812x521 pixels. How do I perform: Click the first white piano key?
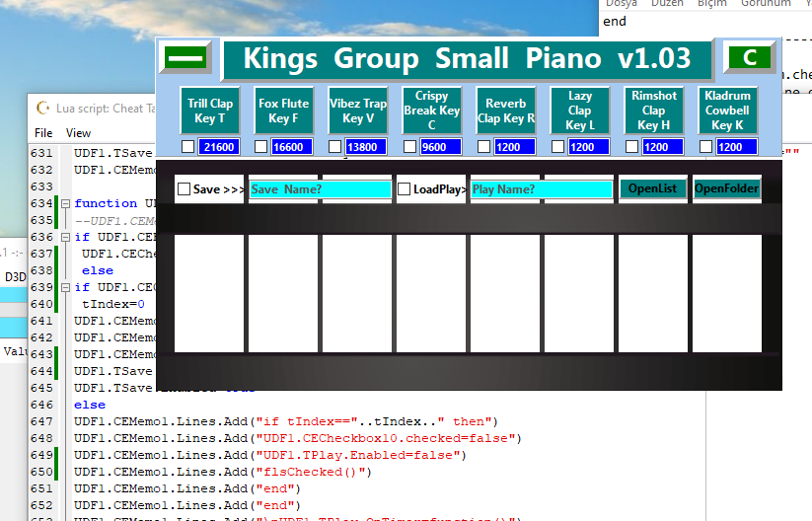pos(209,293)
